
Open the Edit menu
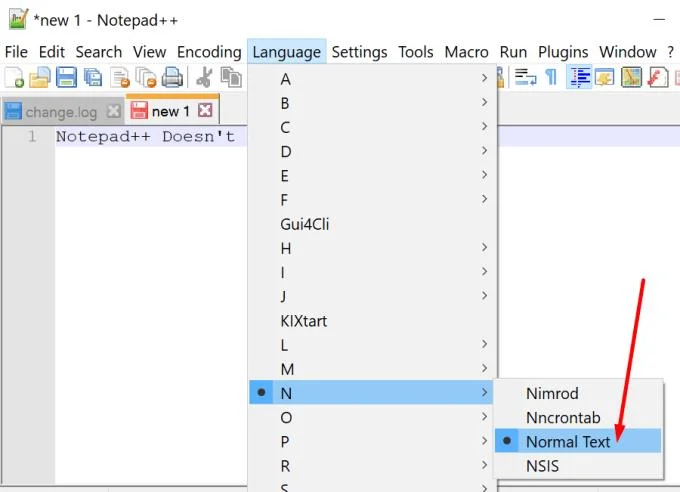pos(52,52)
